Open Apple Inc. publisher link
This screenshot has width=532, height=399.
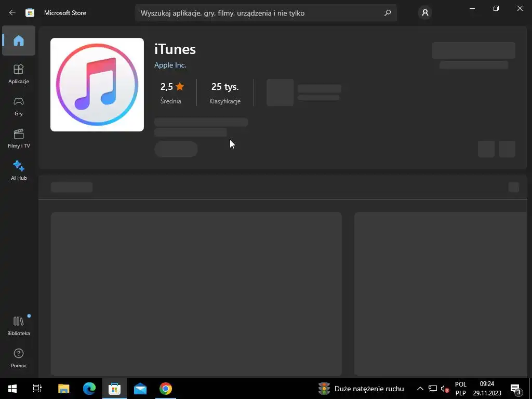(170, 65)
